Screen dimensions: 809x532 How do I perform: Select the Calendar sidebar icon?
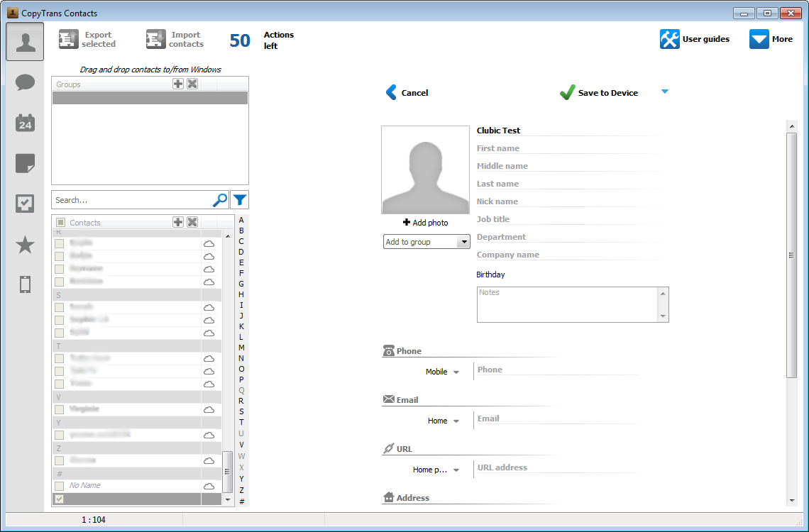(25, 123)
